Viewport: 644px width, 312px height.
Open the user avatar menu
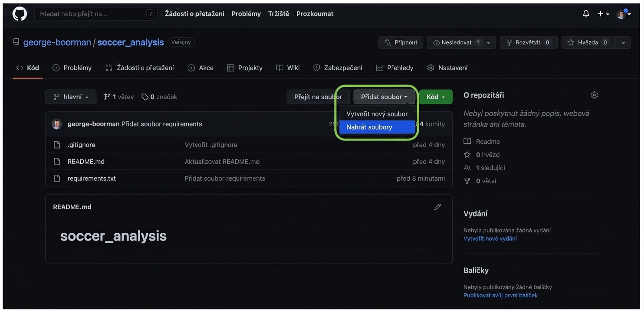coord(624,14)
